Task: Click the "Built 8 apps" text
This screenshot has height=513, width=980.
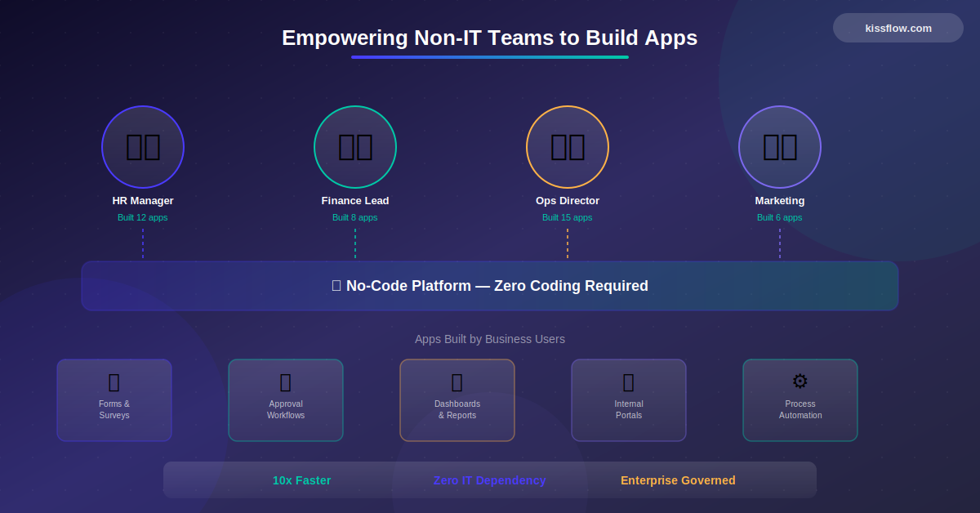Action: tap(355, 218)
